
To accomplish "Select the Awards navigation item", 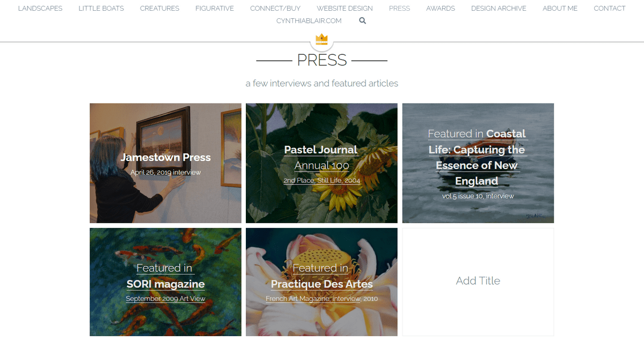I will [441, 8].
